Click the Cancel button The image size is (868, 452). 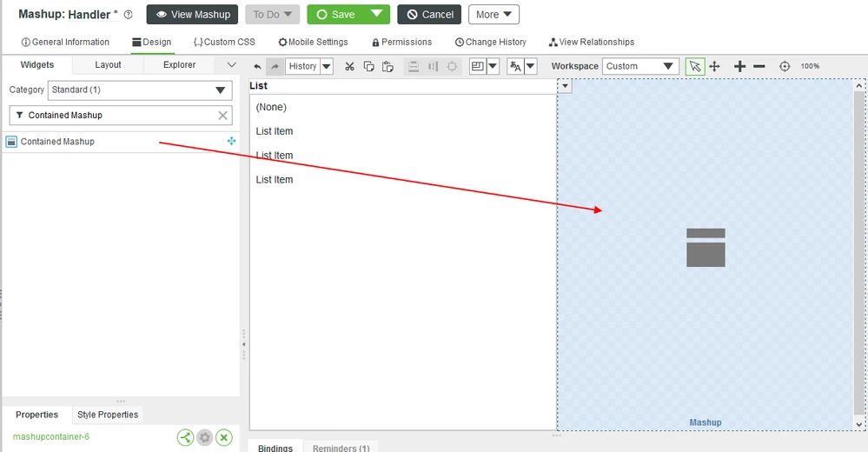click(429, 15)
